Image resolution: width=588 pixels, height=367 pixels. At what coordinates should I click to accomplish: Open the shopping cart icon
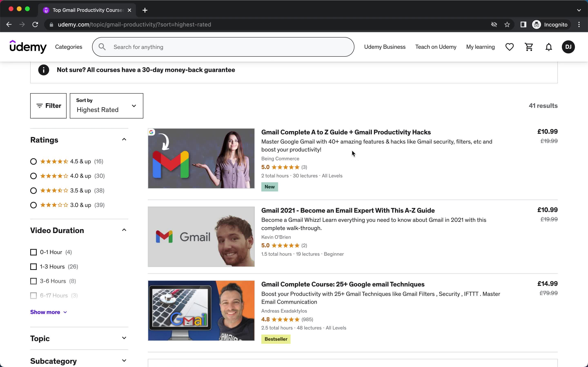click(x=529, y=47)
